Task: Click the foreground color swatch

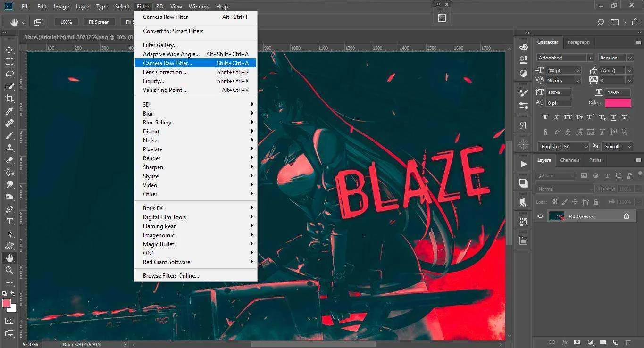Action: point(7,303)
